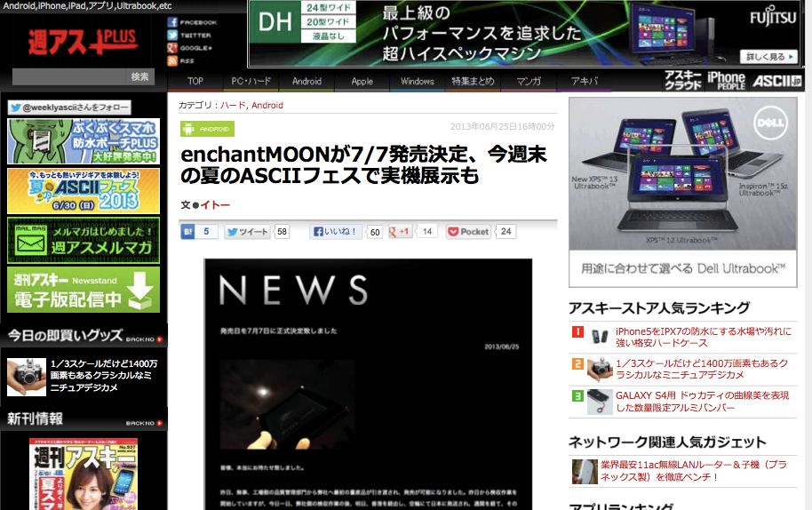Open the Android navigation tab

[306, 81]
